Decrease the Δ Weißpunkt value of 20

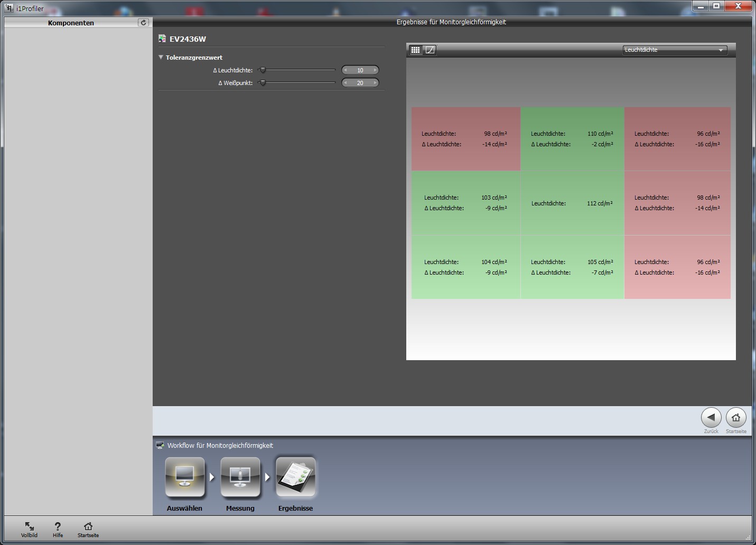tap(346, 83)
